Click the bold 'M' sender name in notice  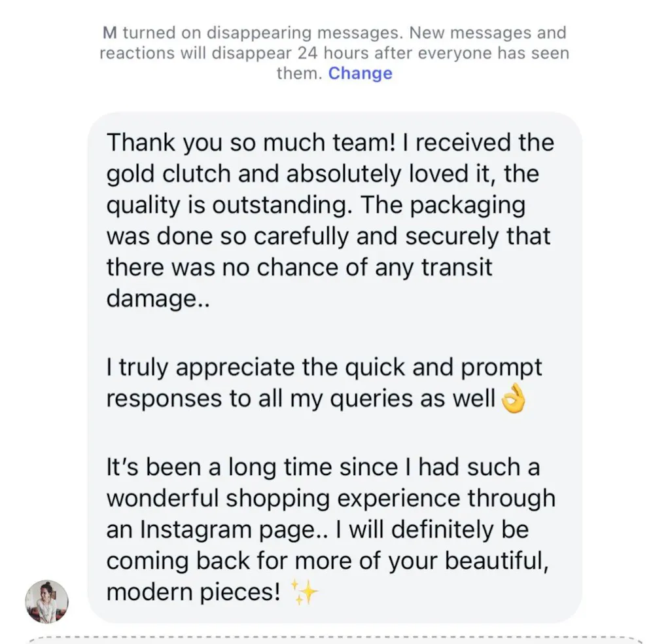(x=111, y=33)
